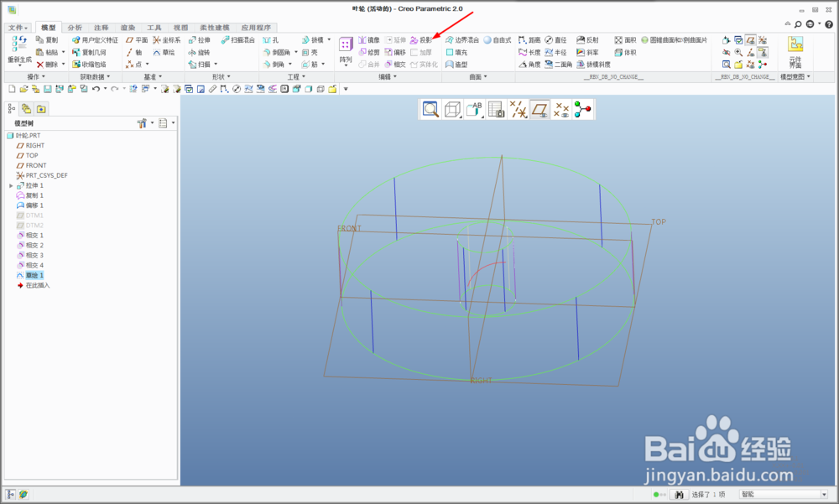Viewport: 839px width, 504px height.
Task: Click Copy Geometry (复制几何)
Action: pos(90,53)
